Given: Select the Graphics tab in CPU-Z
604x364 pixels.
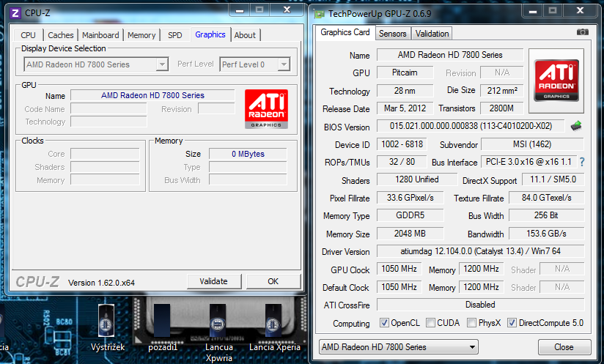Looking at the screenshot, I should click(210, 34).
